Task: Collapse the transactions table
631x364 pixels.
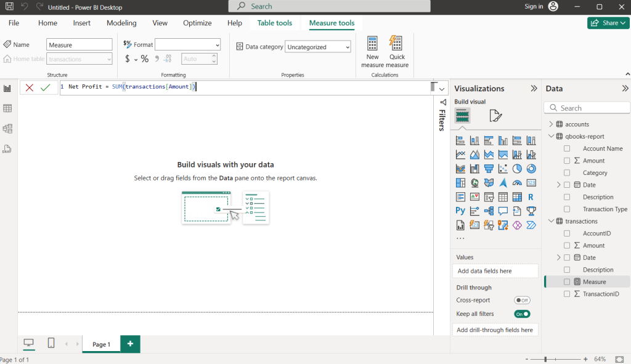Action: click(551, 221)
